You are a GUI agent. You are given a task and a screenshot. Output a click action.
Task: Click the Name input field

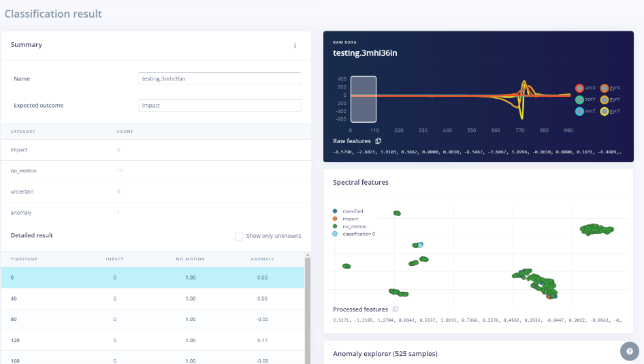pyautogui.click(x=219, y=78)
